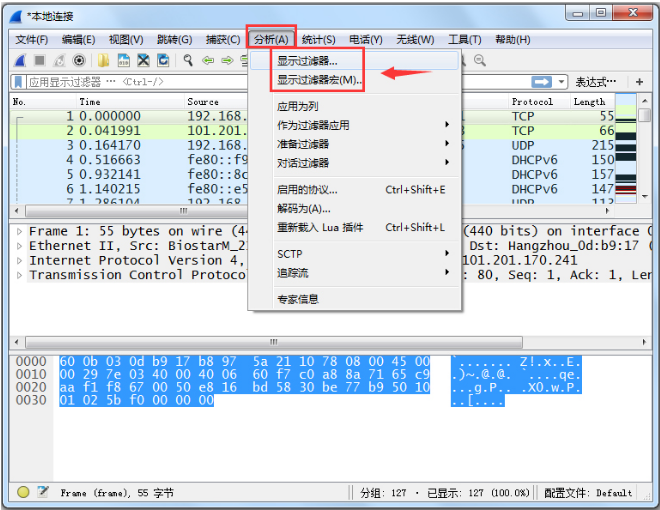
Task: Open the 捕获(C) menu
Action: pos(223,40)
